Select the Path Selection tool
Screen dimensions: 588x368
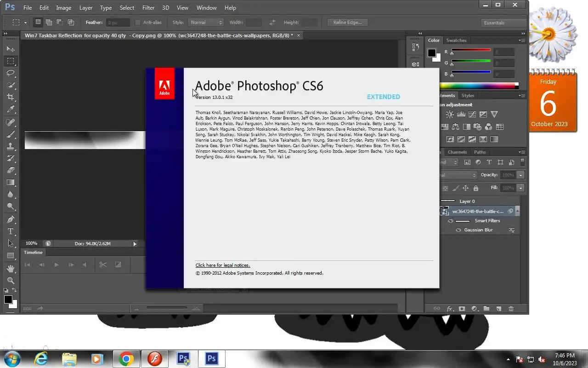[11, 243]
